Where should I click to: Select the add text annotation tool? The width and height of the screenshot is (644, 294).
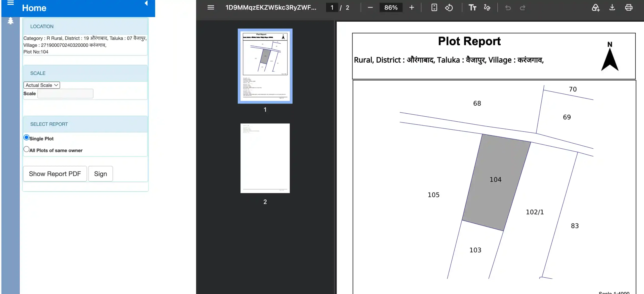472,8
